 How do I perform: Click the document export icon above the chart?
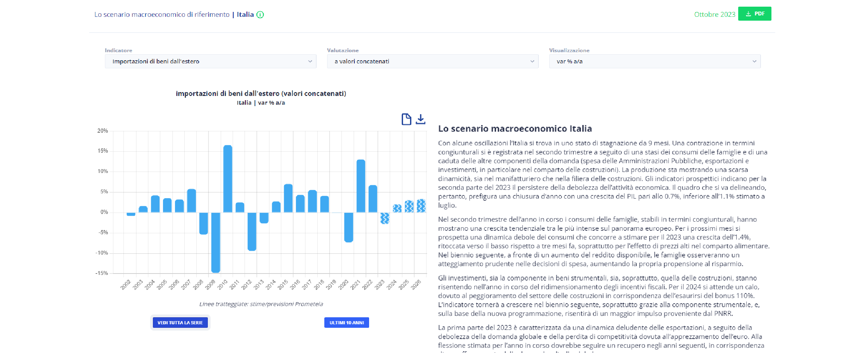[406, 119]
